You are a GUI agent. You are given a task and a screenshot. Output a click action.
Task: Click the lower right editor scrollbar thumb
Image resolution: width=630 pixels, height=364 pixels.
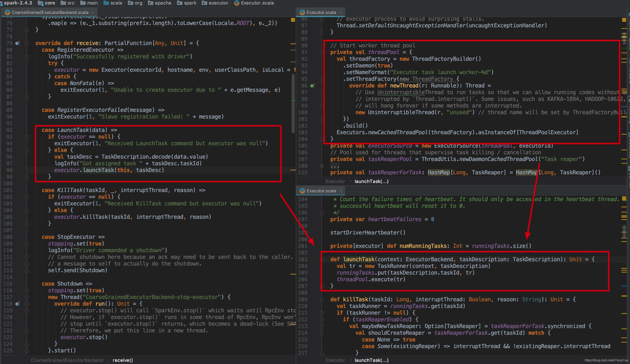(624, 231)
